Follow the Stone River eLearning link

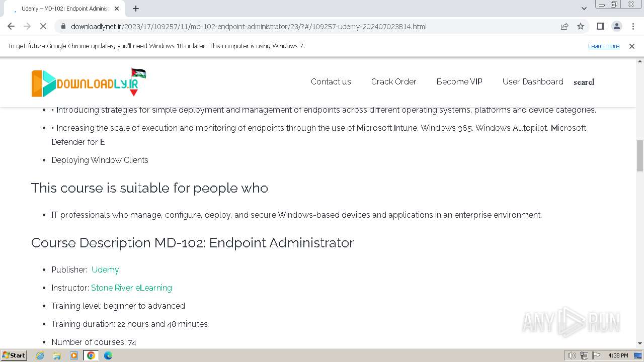point(131,288)
